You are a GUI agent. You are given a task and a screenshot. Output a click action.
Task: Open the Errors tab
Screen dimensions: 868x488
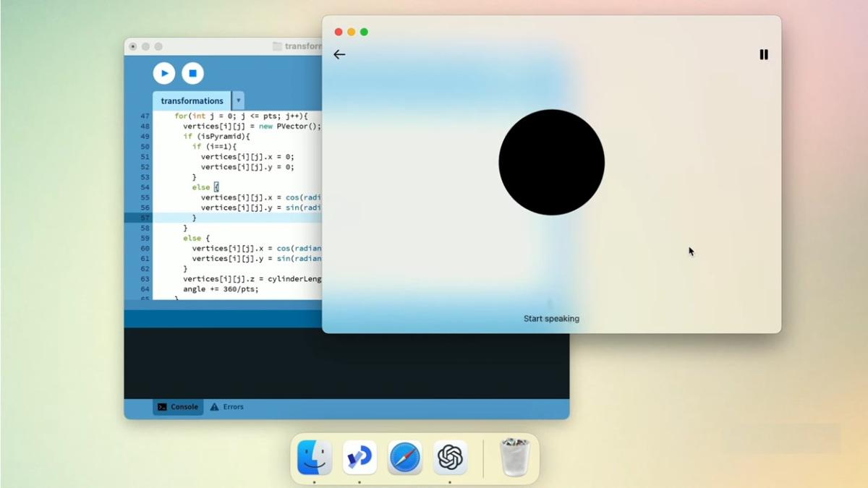226,407
